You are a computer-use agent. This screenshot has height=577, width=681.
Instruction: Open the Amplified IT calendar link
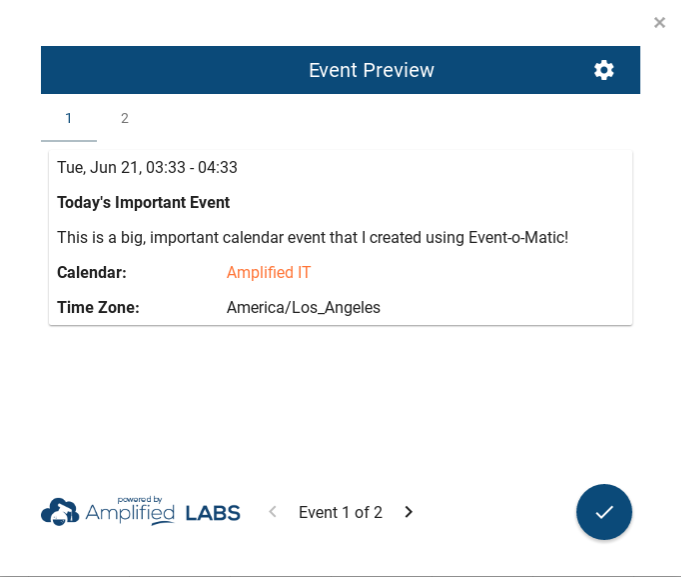coord(268,272)
